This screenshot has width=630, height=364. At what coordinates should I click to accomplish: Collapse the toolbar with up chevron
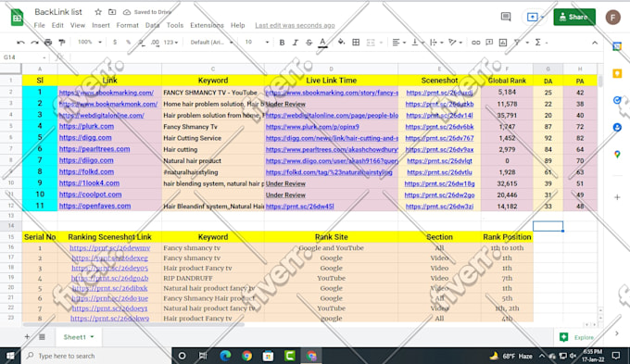click(x=595, y=43)
